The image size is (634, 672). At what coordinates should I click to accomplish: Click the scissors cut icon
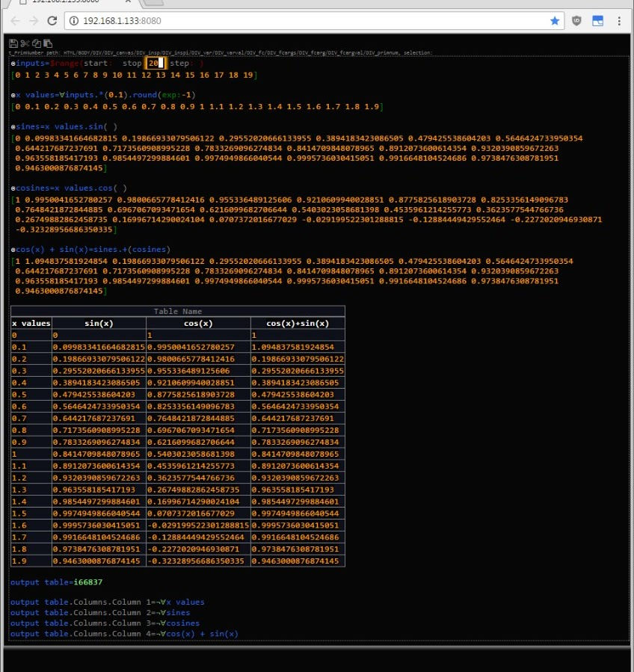pyautogui.click(x=25, y=43)
